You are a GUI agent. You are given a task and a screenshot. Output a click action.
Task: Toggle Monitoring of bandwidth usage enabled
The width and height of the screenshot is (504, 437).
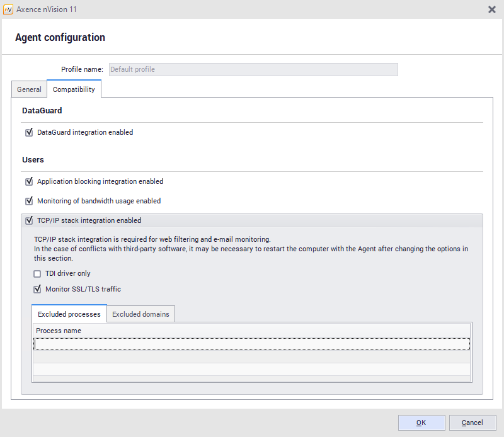[29, 201]
